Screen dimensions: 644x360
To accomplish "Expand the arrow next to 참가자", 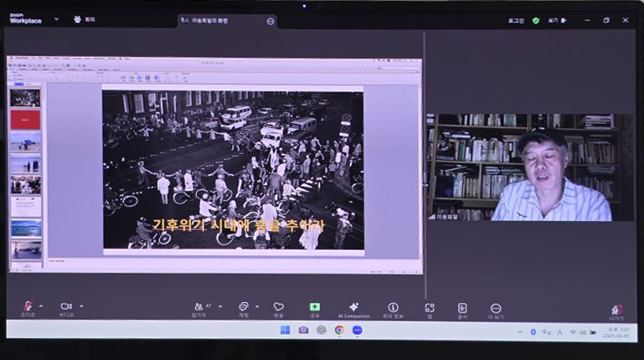I will pos(220,306).
